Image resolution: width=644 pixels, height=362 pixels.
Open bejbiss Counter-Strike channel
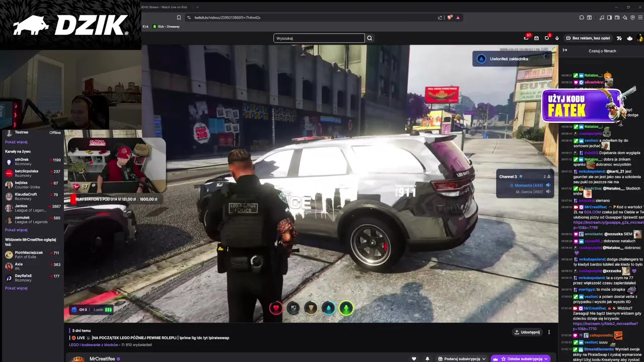33,185
